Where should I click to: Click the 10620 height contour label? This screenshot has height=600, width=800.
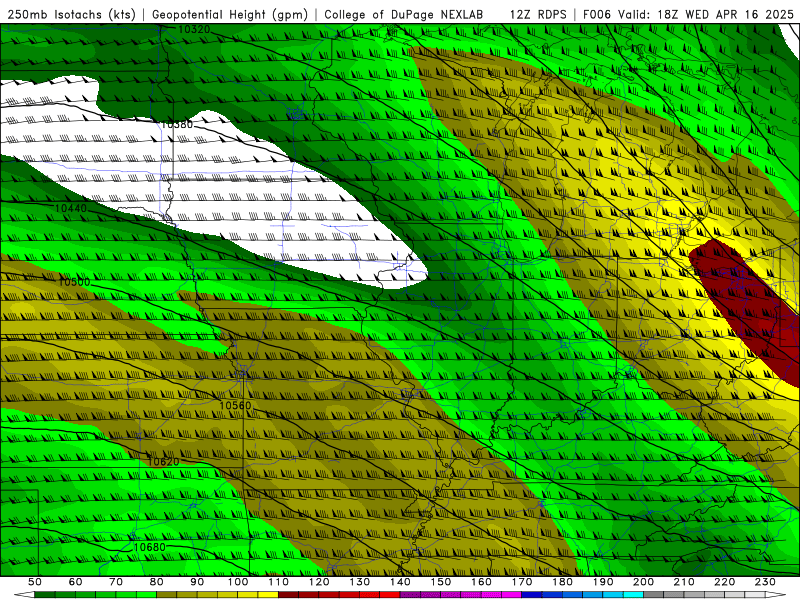[x=163, y=462]
